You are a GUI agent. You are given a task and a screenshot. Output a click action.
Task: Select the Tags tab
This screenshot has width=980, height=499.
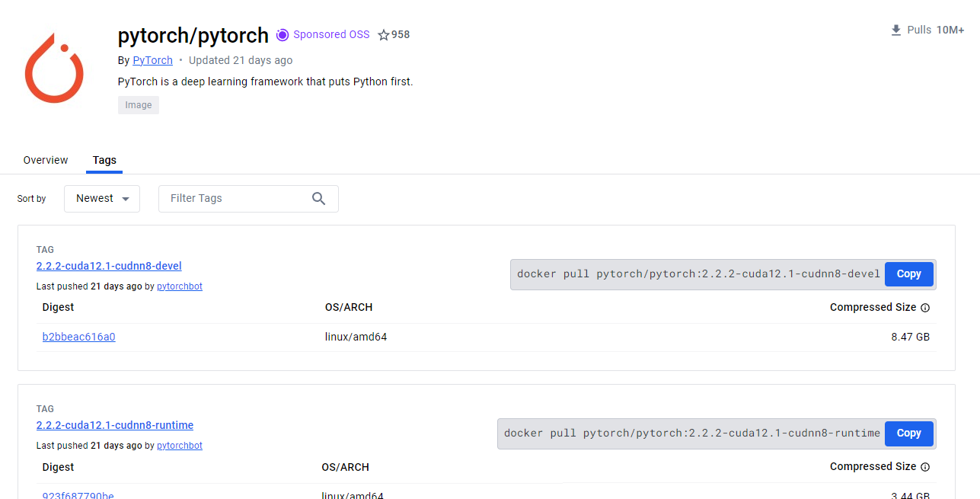coord(104,160)
